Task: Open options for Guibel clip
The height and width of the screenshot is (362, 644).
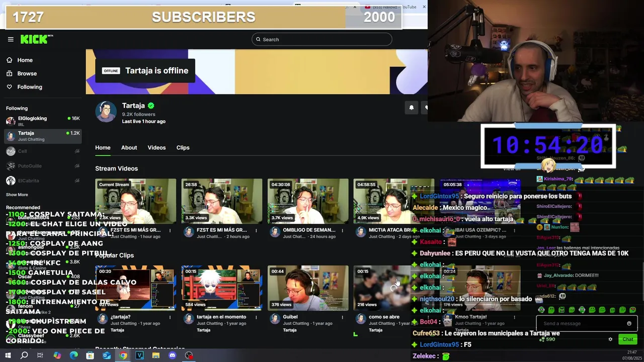Action: 342,318
